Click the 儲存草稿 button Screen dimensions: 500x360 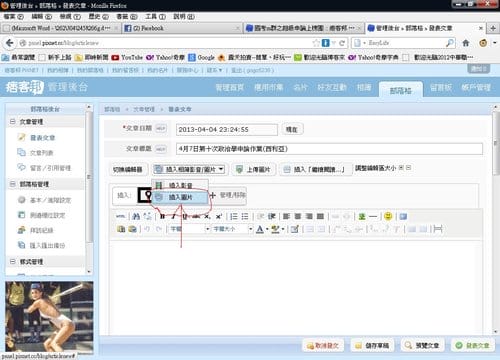(x=372, y=346)
